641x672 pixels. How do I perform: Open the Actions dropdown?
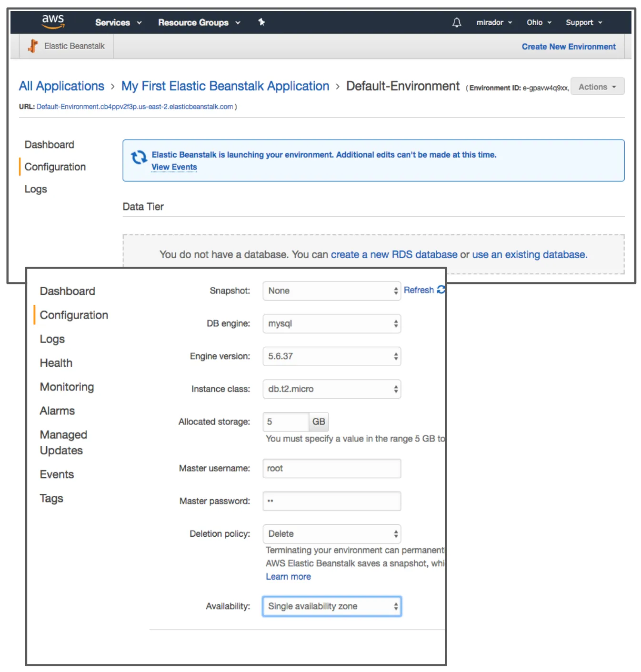597,86
